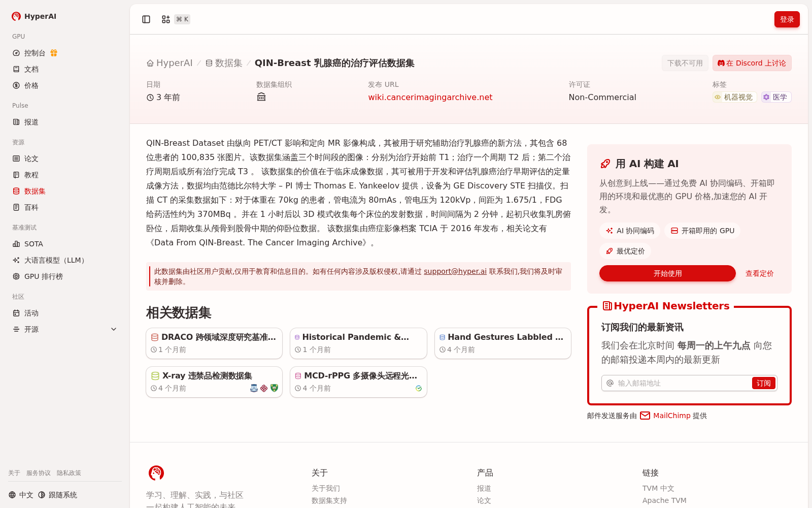
Task: Click 报道 footer link under 产品
Action: coord(484,488)
